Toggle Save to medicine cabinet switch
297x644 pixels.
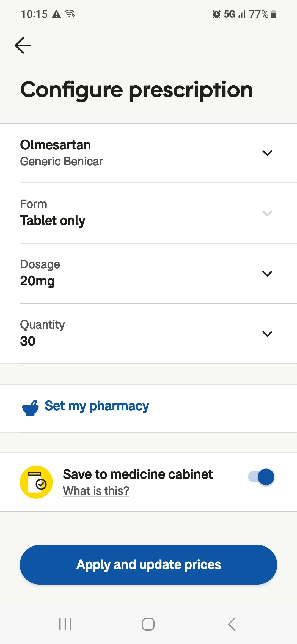coord(261,477)
